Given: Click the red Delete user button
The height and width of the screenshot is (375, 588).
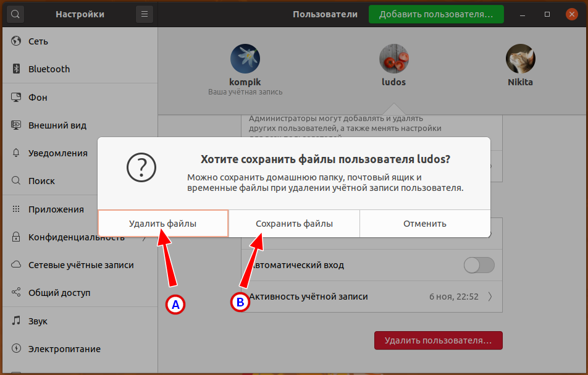Looking at the screenshot, I should point(438,340).
